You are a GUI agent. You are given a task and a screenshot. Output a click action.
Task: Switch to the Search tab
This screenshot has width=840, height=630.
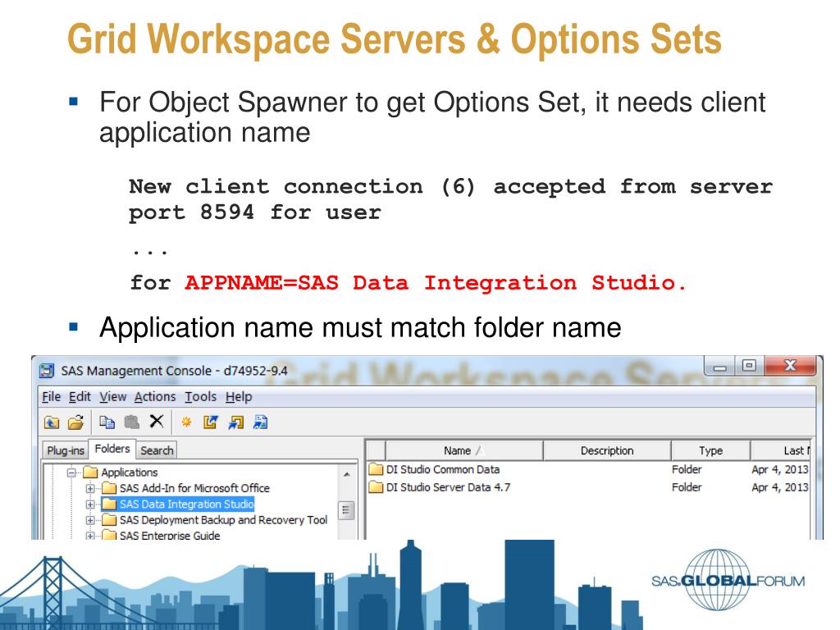pos(157,450)
